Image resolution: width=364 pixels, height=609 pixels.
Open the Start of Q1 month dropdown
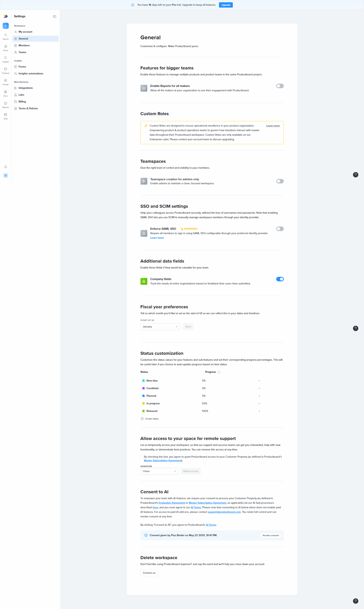click(160, 327)
